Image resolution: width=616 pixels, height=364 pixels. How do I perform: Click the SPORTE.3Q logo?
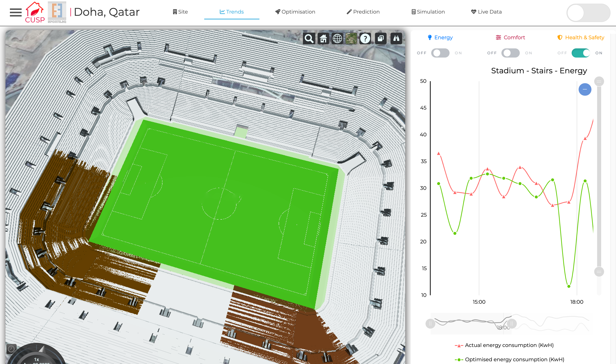(57, 12)
